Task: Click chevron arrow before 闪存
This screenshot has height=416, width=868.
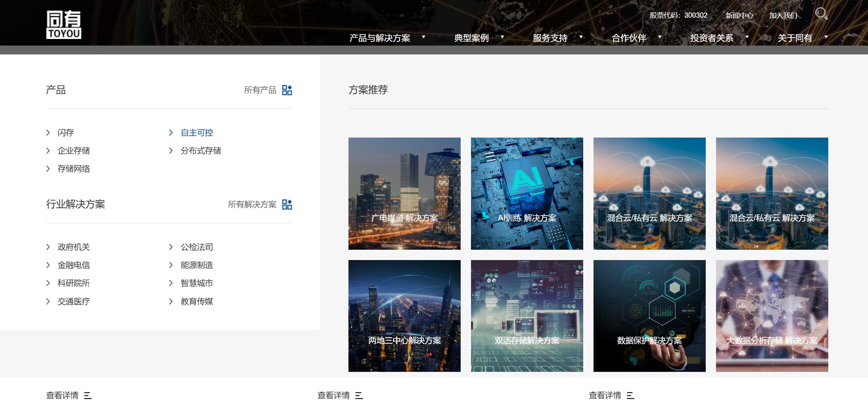Action: (48, 132)
